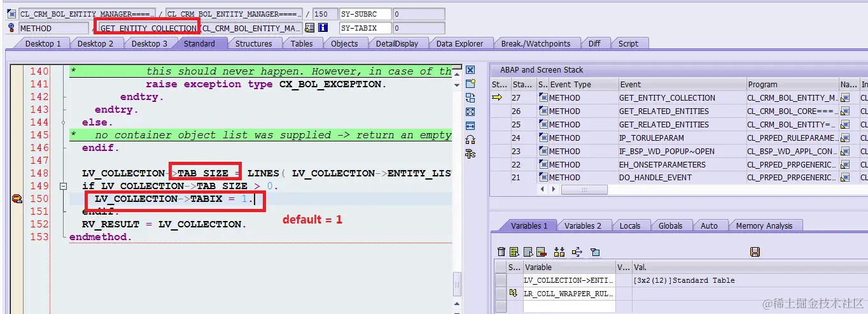
Task: Open the Script tab
Action: 628,43
